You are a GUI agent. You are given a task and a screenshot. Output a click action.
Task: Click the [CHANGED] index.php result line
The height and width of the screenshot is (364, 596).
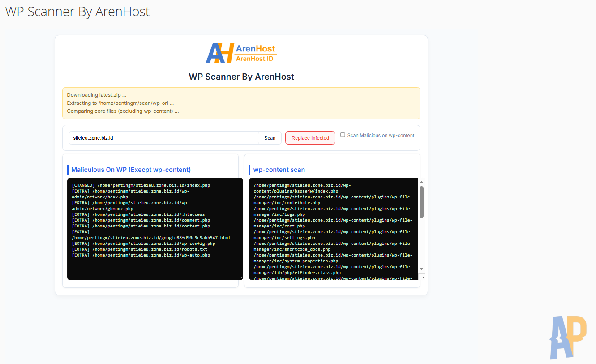(141, 185)
